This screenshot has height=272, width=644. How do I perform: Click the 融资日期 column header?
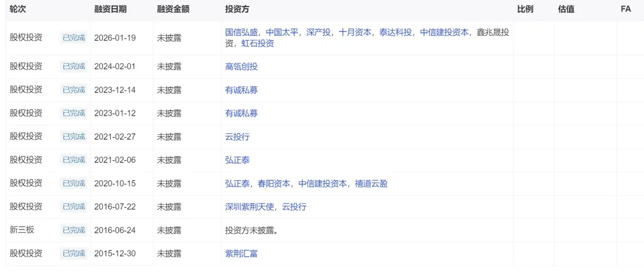[110, 10]
